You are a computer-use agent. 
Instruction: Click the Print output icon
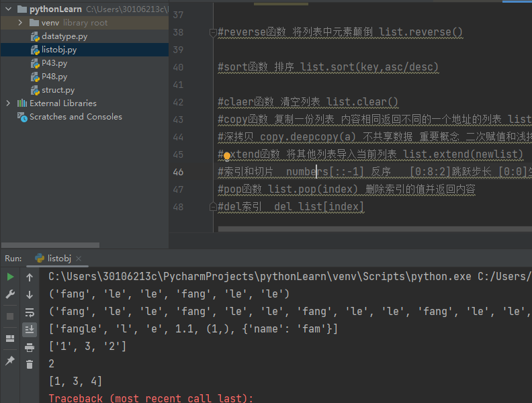point(30,347)
